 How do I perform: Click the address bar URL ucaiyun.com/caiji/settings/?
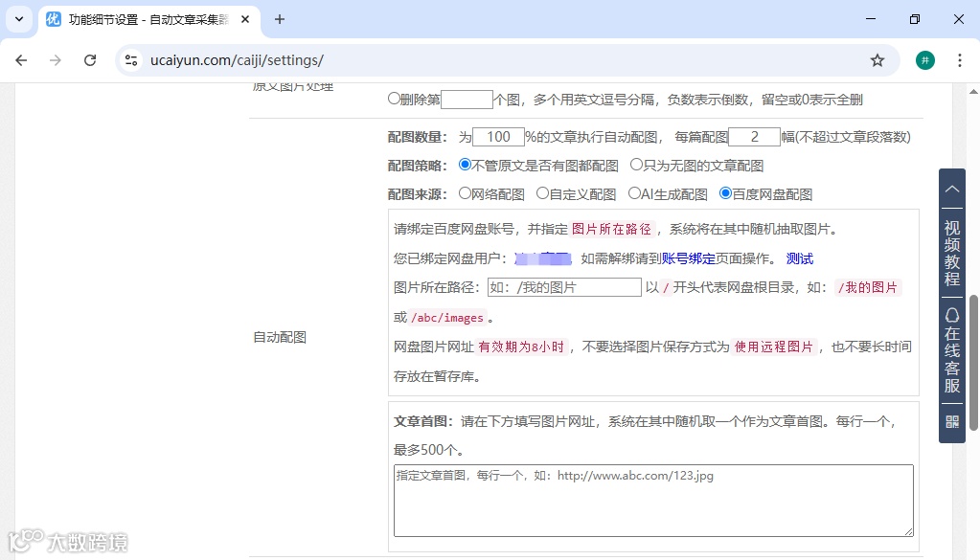pyautogui.click(x=237, y=60)
